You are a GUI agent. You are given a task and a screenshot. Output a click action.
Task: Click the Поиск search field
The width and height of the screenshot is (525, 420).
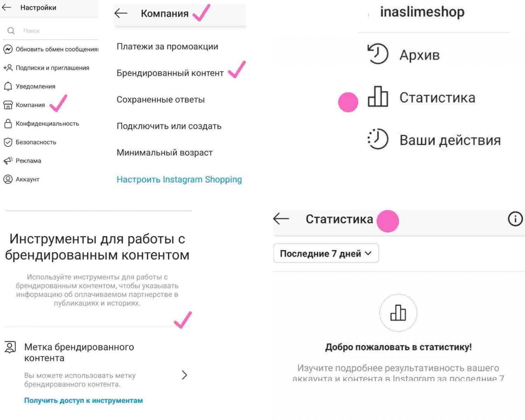pos(52,31)
